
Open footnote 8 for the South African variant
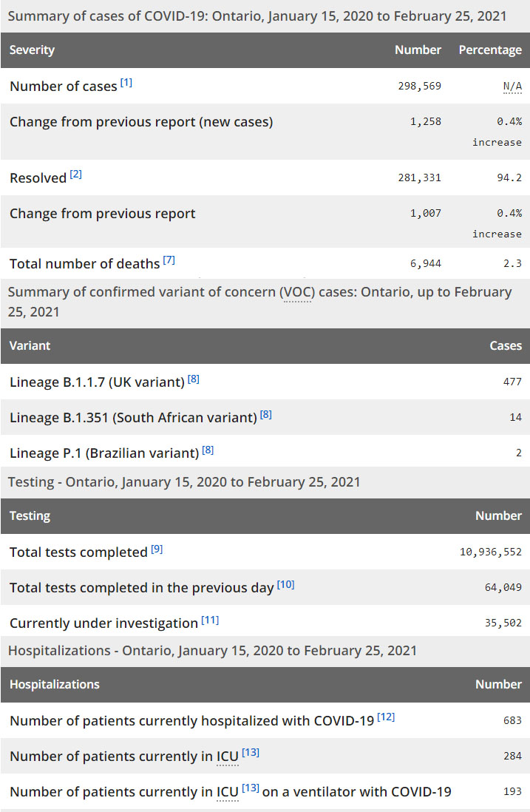(266, 414)
